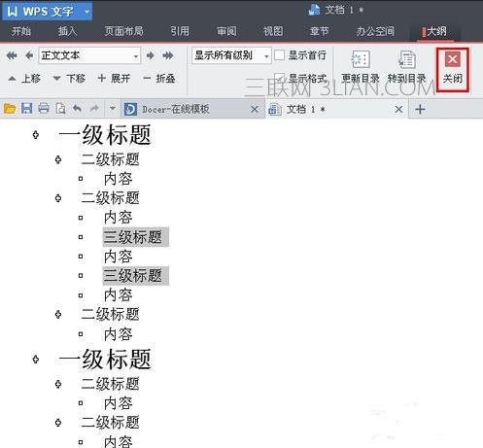The height and width of the screenshot is (448, 483).
Task: Demote to body text with the double-right arrow
Action: pyautogui.click(x=168, y=55)
